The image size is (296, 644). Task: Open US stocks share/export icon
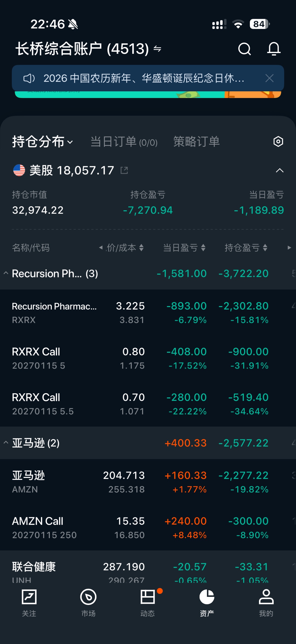point(124,171)
